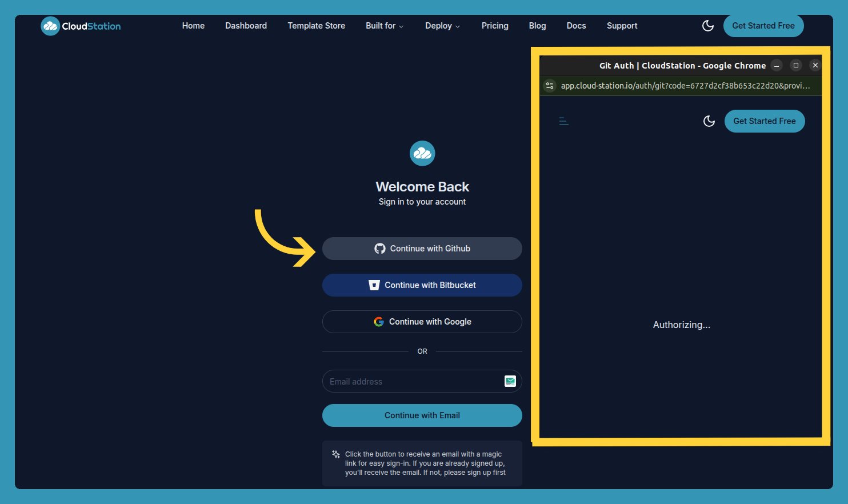Click the Continue with Email button
The height and width of the screenshot is (504, 848).
coord(422,415)
